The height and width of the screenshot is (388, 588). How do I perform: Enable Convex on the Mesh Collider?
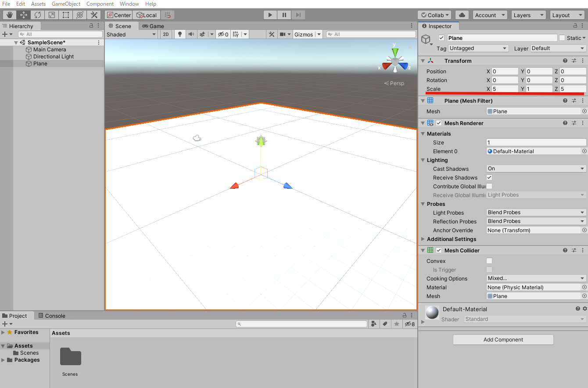coord(490,261)
